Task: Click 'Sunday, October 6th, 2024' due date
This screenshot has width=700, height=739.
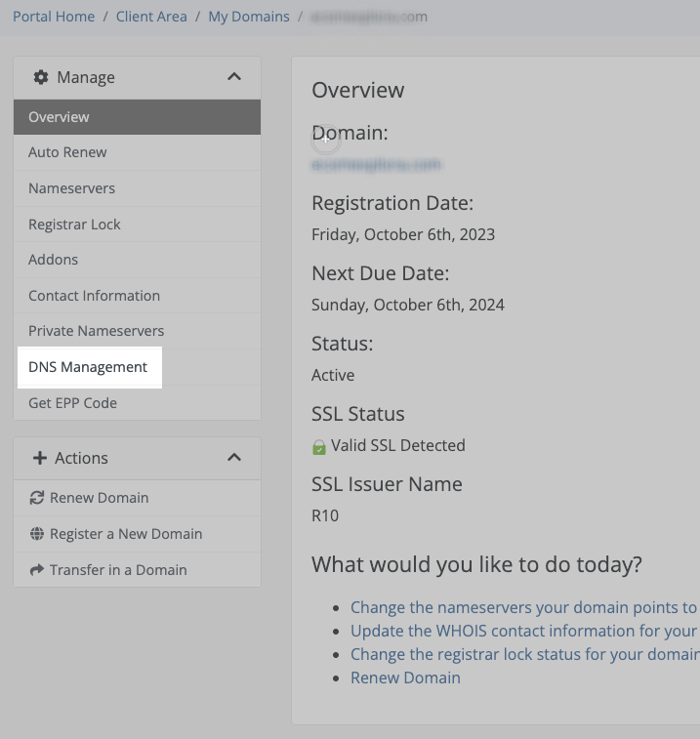Action: click(x=408, y=305)
